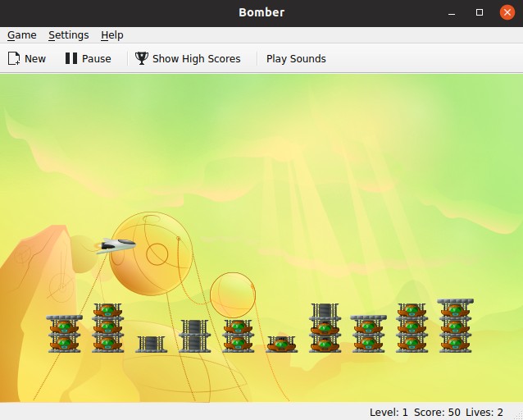Show High Scores
523x420 pixels.
tap(188, 58)
